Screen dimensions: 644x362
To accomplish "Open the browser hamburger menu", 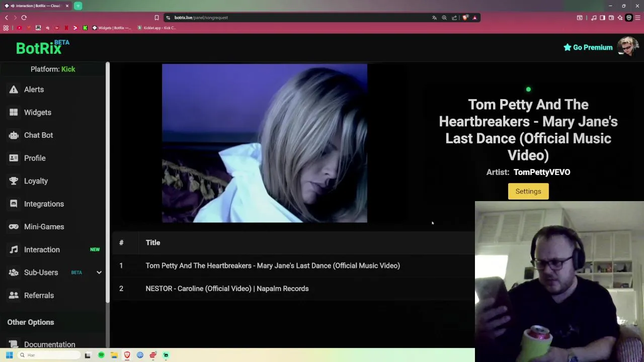I will [x=637, y=18].
